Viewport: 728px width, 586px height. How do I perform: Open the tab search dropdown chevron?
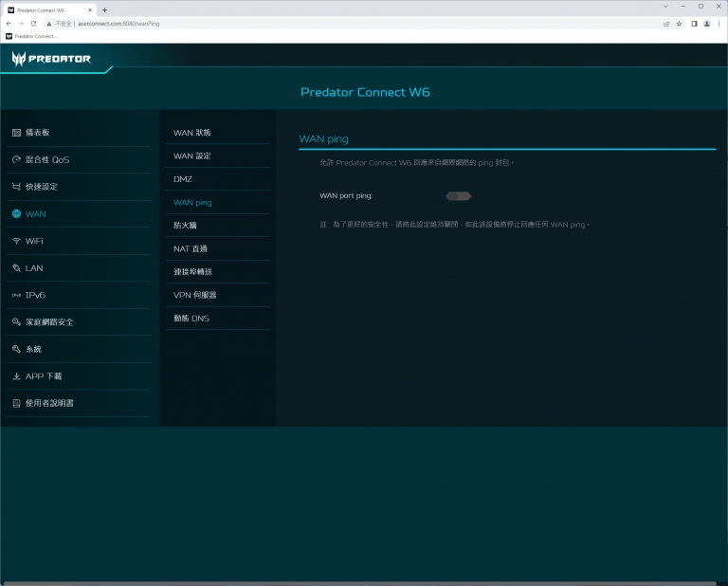(665, 7)
